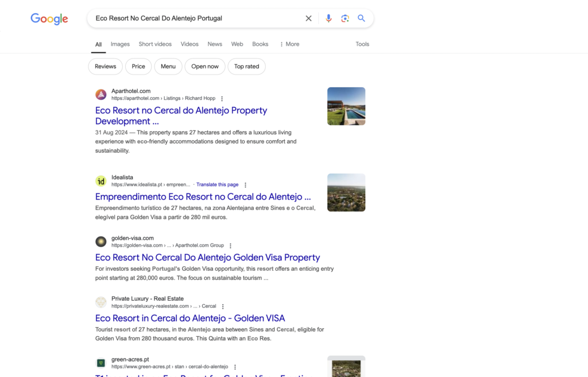Image resolution: width=588 pixels, height=377 pixels.
Task: Open more options for Aparthotel.com result
Action: click(222, 99)
